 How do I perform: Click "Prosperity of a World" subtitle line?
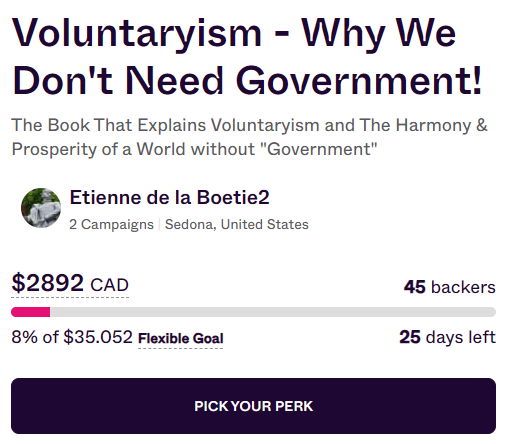pos(194,149)
